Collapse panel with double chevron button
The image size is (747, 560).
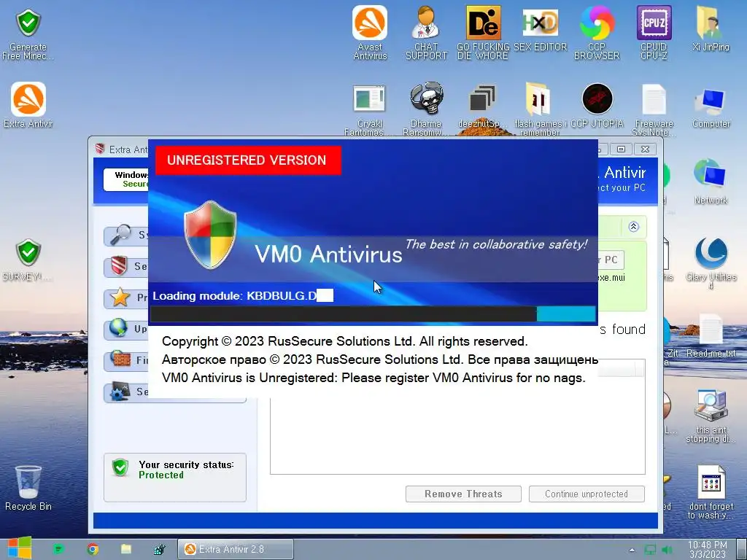point(634,227)
